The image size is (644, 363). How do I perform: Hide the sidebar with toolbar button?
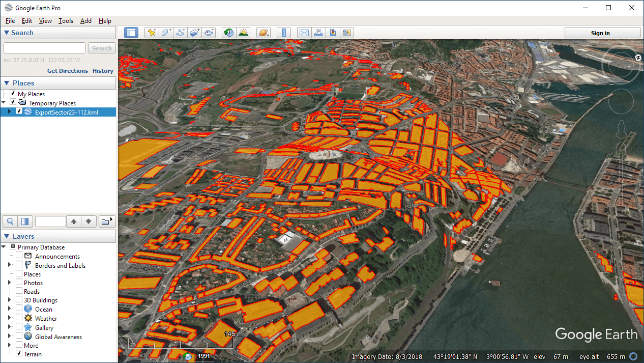pyautogui.click(x=131, y=33)
